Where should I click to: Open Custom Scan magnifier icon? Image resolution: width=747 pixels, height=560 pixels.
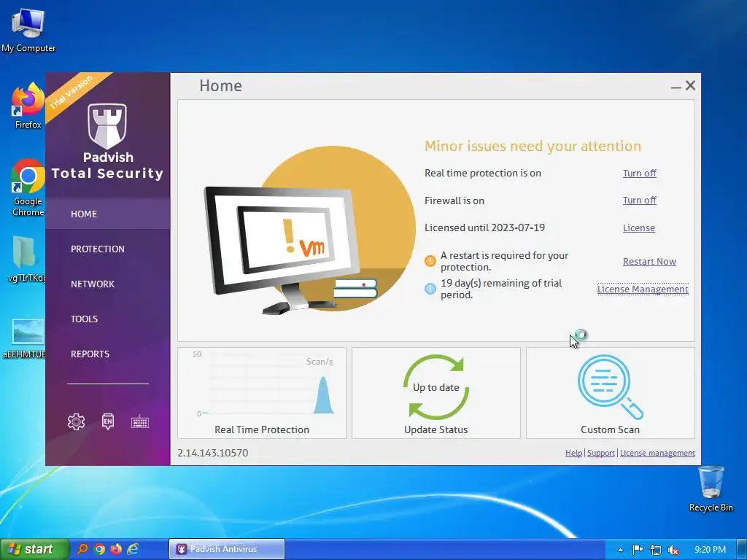click(x=611, y=387)
